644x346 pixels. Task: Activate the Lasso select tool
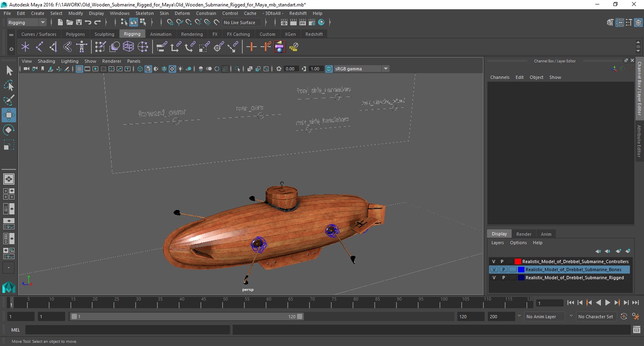(x=9, y=85)
